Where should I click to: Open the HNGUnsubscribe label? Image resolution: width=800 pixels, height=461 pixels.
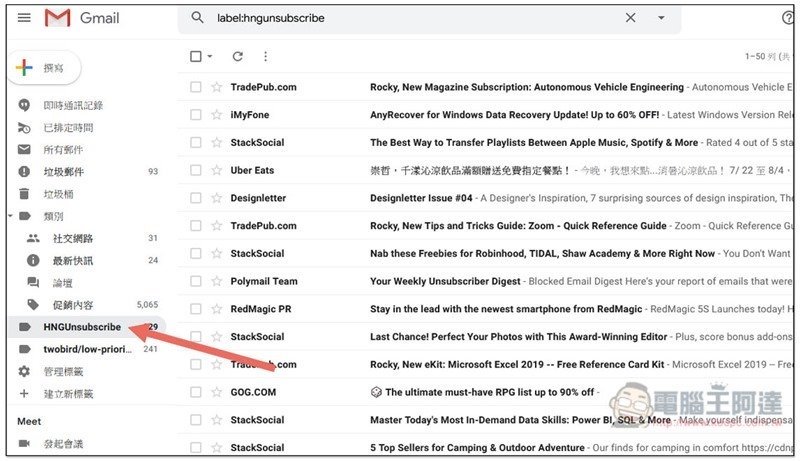point(81,327)
